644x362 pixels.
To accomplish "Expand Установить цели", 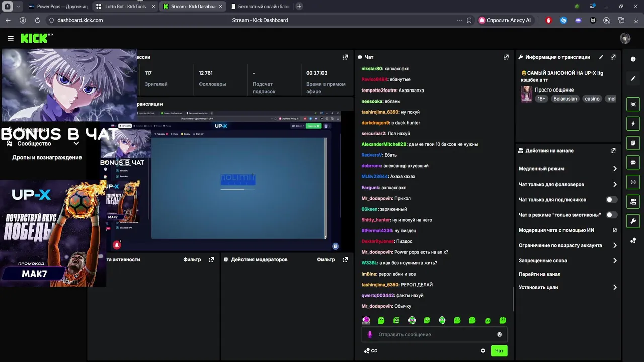I will pos(615,288).
